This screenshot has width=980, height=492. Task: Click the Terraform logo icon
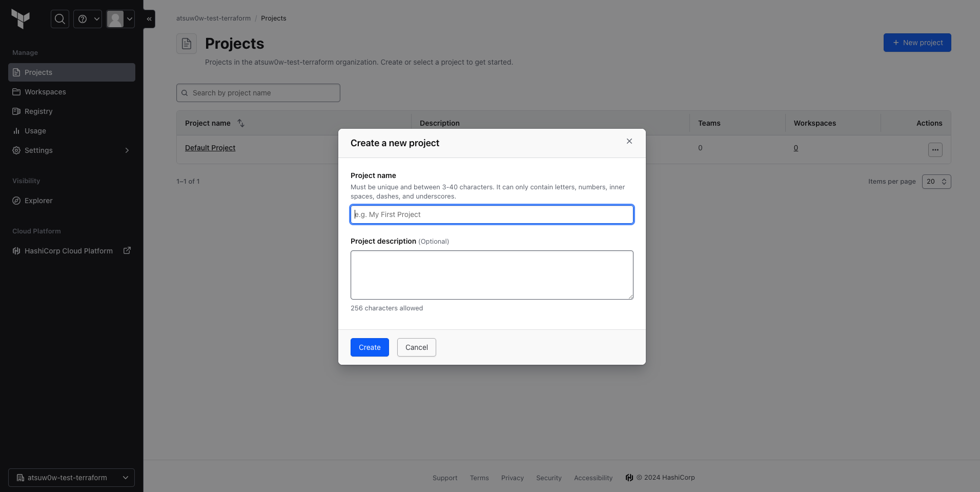pyautogui.click(x=21, y=19)
